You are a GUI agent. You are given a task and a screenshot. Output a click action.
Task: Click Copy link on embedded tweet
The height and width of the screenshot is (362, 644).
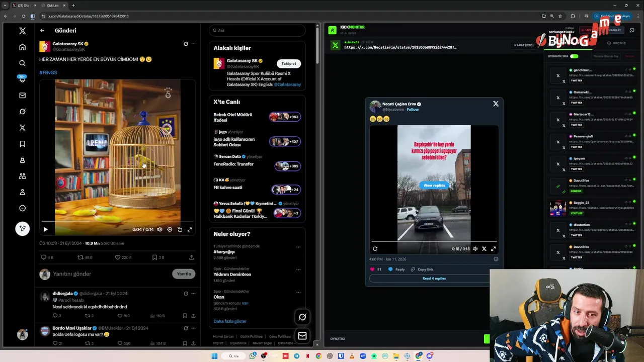click(422, 269)
